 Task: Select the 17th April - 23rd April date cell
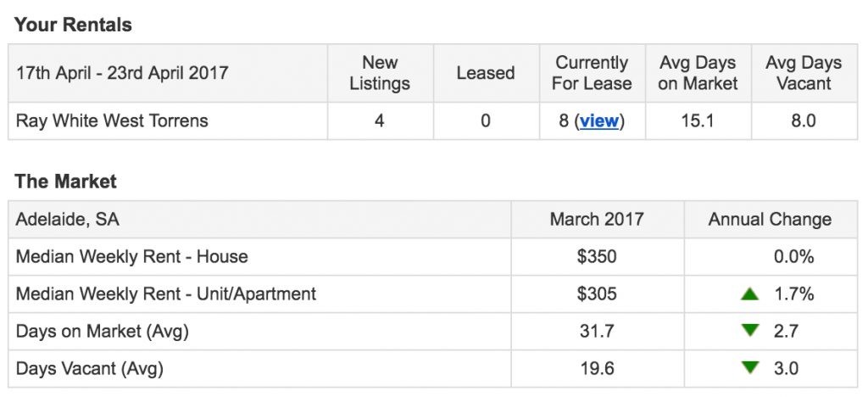pyautogui.click(x=168, y=73)
